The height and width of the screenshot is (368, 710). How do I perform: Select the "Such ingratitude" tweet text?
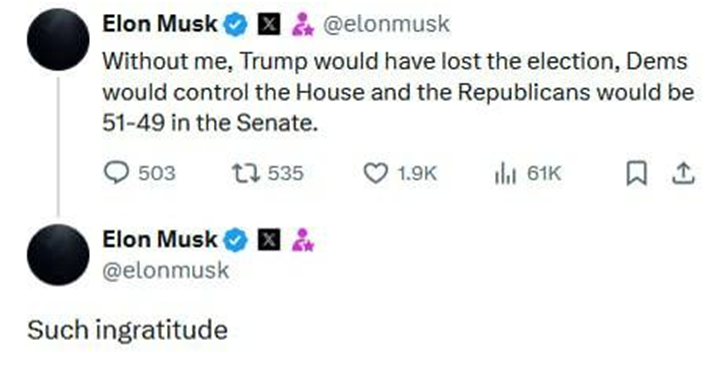(127, 330)
